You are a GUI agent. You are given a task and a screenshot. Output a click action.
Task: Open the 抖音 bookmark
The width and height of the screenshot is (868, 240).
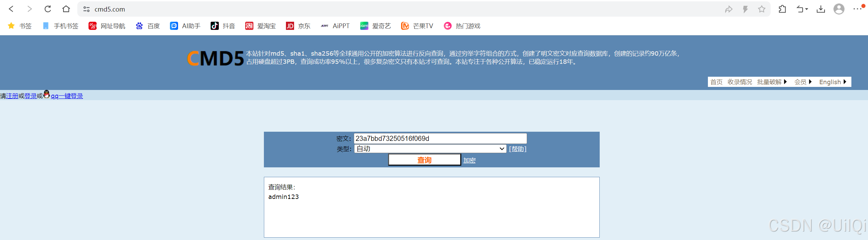(223, 26)
